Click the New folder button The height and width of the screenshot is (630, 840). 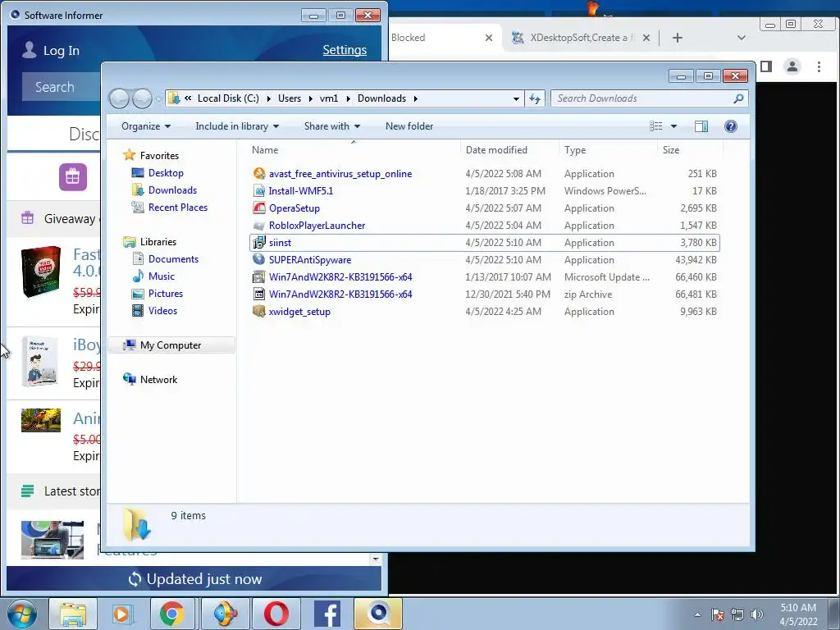coord(409,126)
